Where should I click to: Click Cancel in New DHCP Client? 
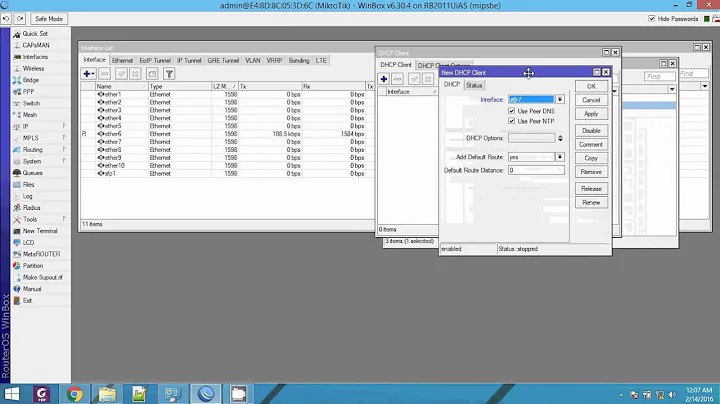tap(591, 100)
